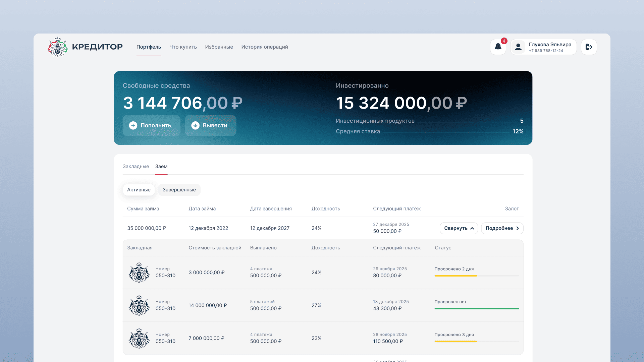This screenshot has height=362, width=644.
Task: Click the green Просрочек нет progress bar
Action: (x=476, y=308)
